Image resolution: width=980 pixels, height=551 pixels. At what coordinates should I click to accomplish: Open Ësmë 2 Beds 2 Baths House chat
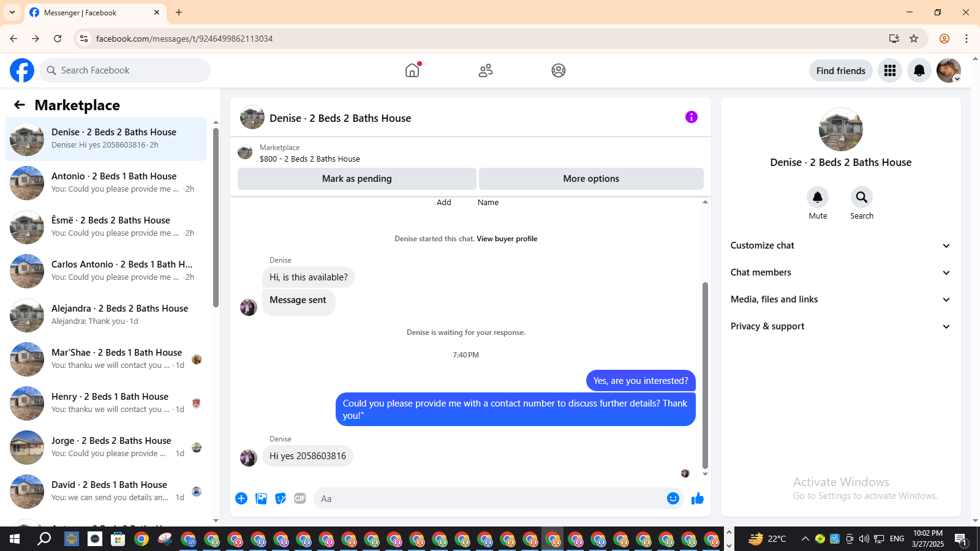point(105,227)
